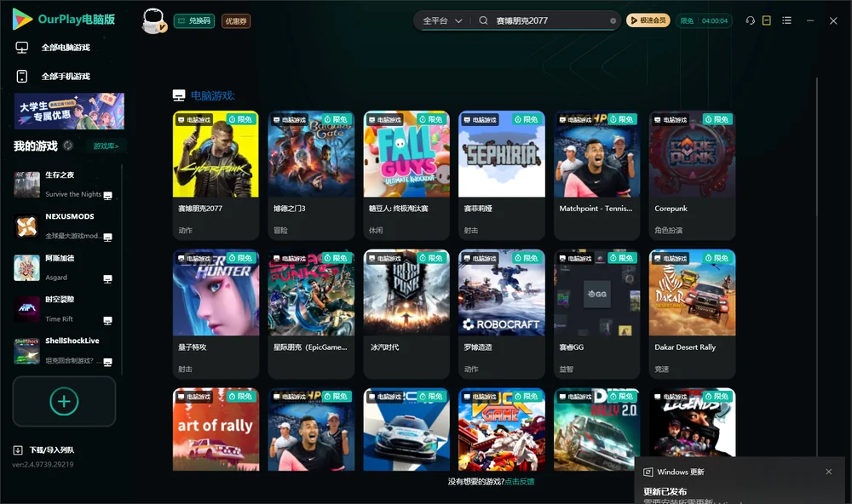Click the PC monitor icon in sidebar
Screen dimensions: 852x504
coord(22,48)
